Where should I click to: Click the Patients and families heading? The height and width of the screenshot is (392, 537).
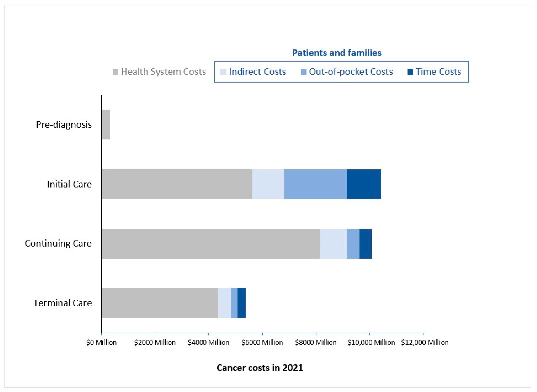tap(337, 53)
